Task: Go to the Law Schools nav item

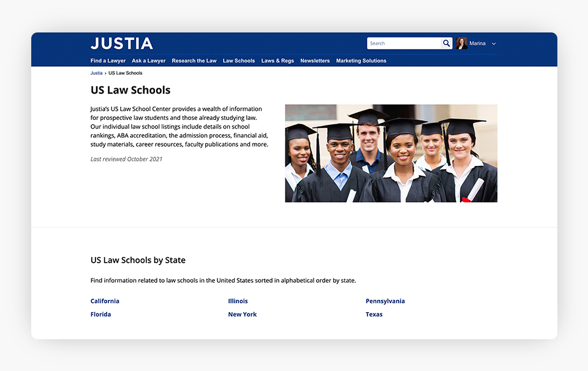Action: (x=239, y=61)
